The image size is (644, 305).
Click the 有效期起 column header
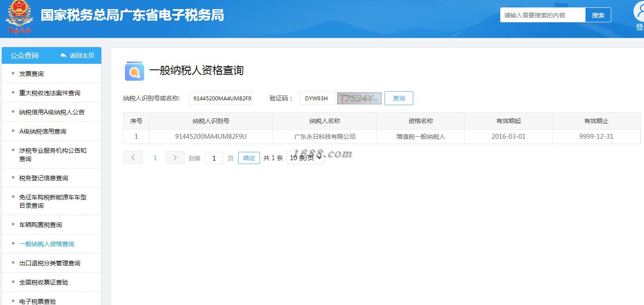509,121
